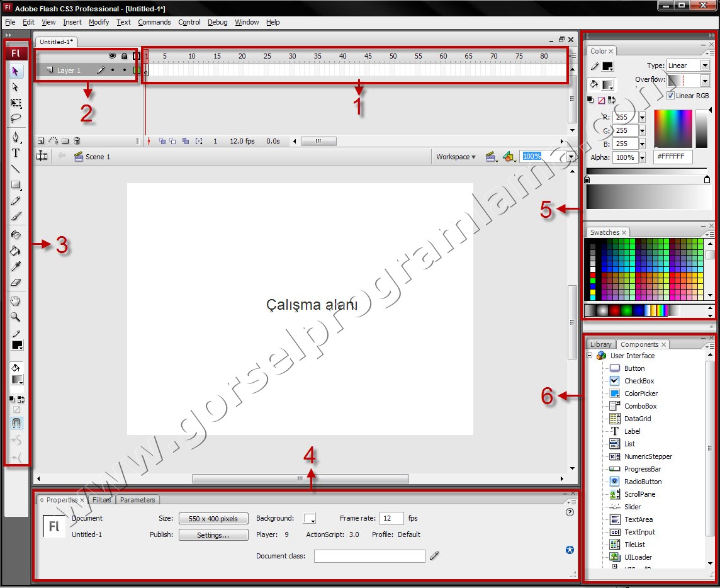720x588 pixels.
Task: Collapse the User Interface components tree
Action: pyautogui.click(x=590, y=355)
